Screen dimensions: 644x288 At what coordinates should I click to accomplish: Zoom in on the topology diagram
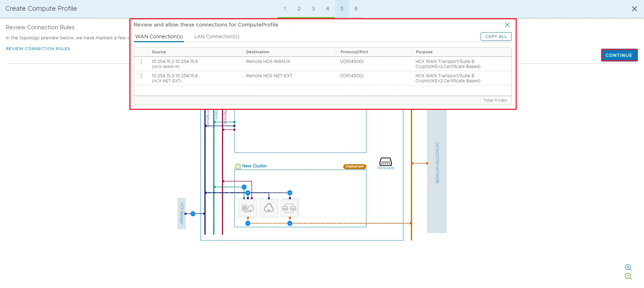point(628,267)
